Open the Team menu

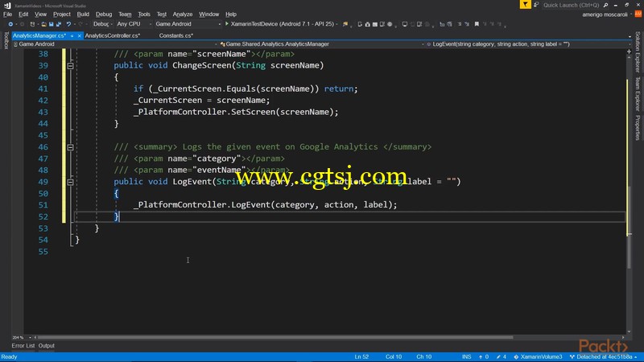coord(125,14)
